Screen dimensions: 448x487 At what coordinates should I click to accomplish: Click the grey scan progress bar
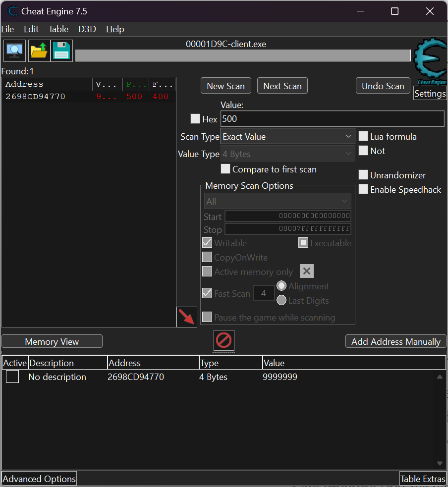[243, 55]
